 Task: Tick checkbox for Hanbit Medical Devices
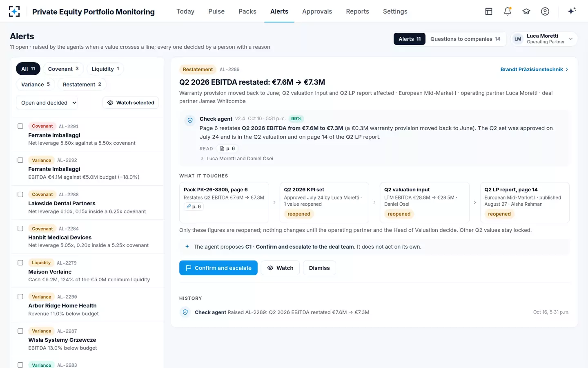(20, 229)
